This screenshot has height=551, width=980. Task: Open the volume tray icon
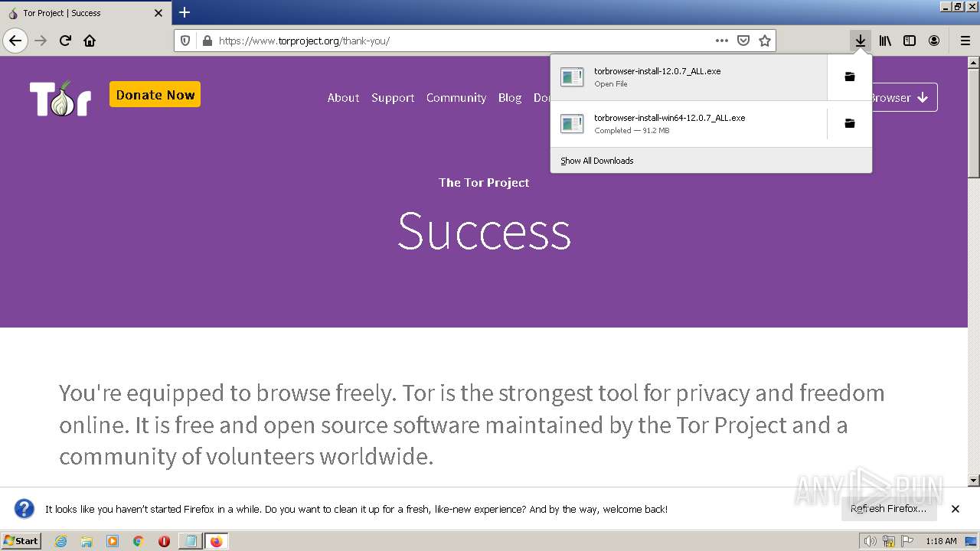870,541
